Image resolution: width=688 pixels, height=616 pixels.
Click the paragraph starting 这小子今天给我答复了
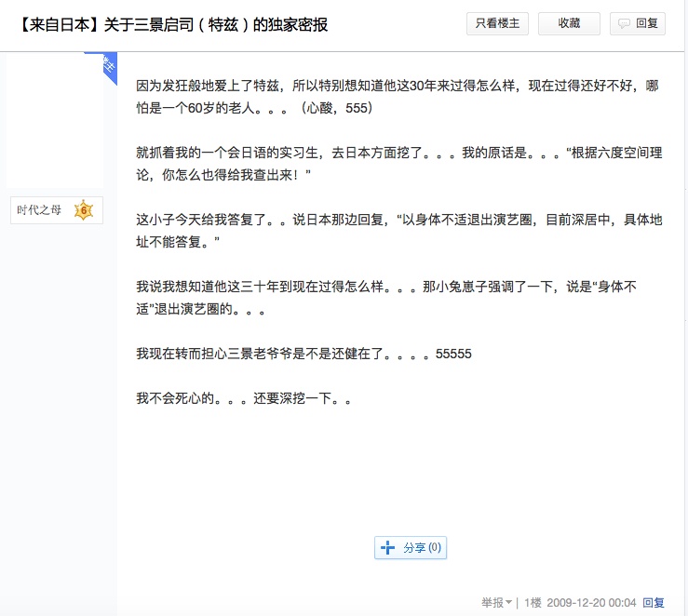point(398,231)
